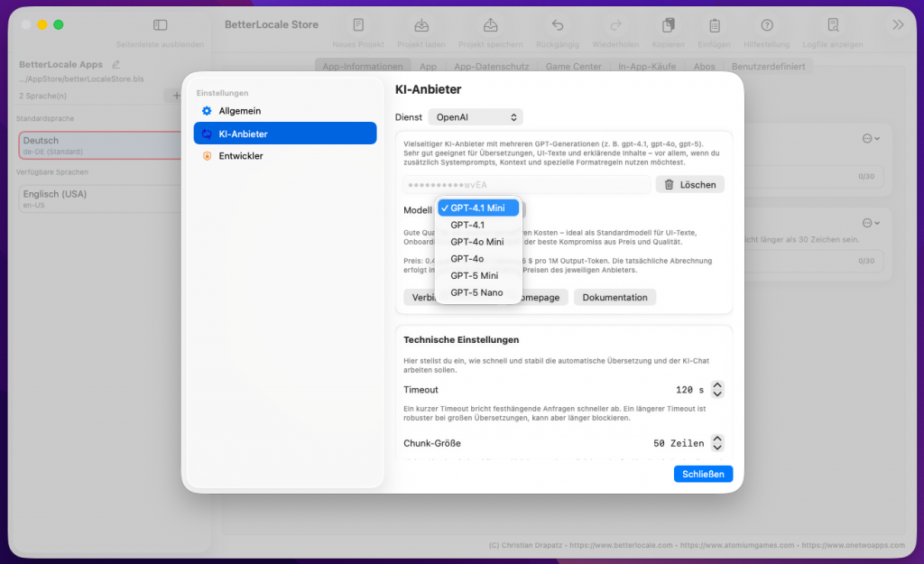The image size is (924, 564).
Task: Click the Projekt laden toolbar icon
Action: click(420, 25)
